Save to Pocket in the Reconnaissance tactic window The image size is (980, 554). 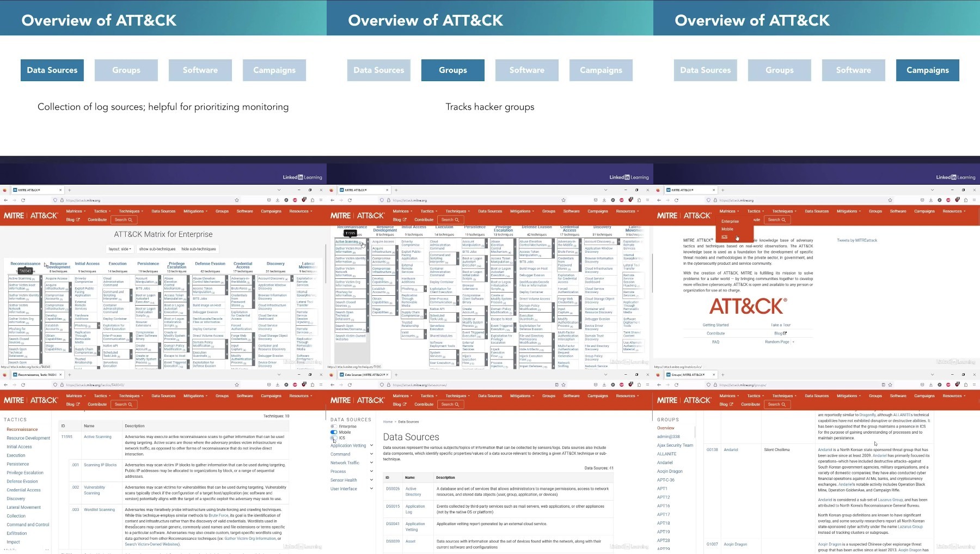pos(269,385)
